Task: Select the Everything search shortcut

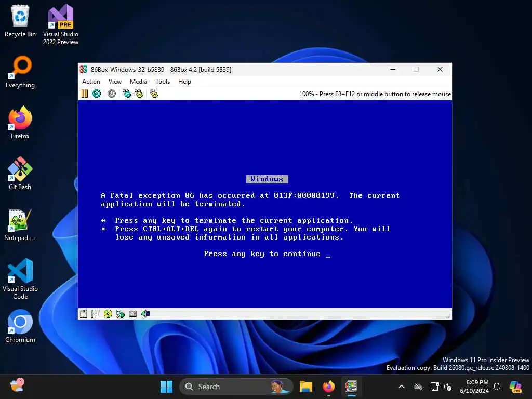Action: [x=20, y=72]
